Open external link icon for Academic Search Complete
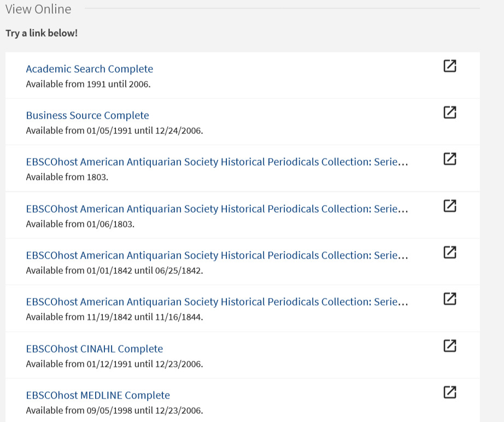 click(449, 66)
